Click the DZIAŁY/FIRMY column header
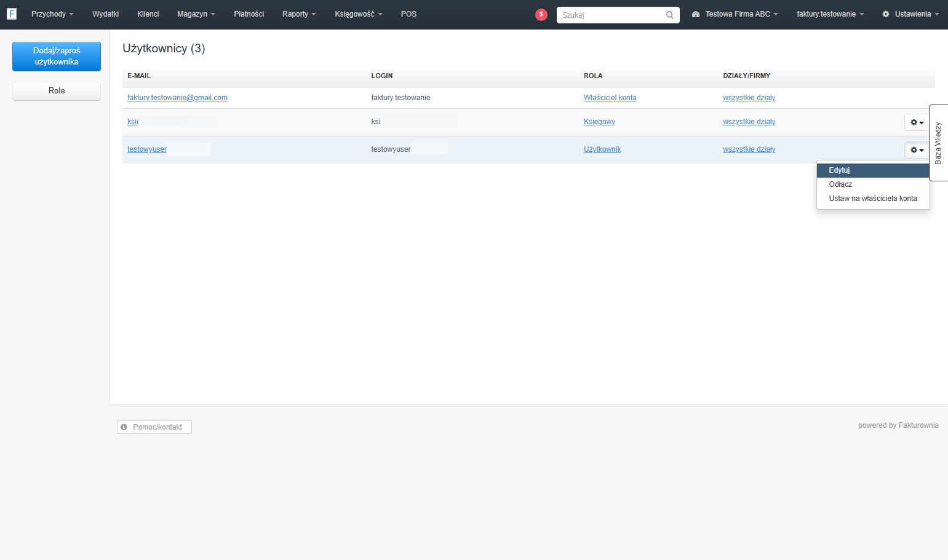This screenshot has height=560, width=948. pyautogui.click(x=746, y=76)
